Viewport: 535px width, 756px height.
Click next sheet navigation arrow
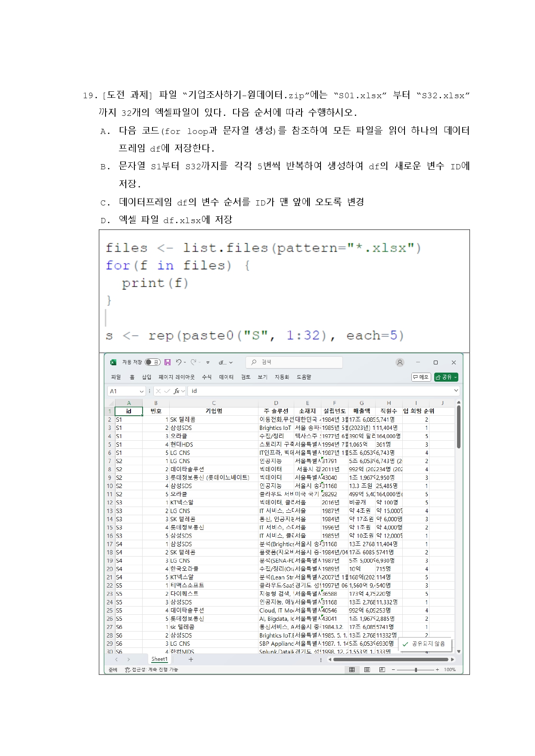coord(128,659)
